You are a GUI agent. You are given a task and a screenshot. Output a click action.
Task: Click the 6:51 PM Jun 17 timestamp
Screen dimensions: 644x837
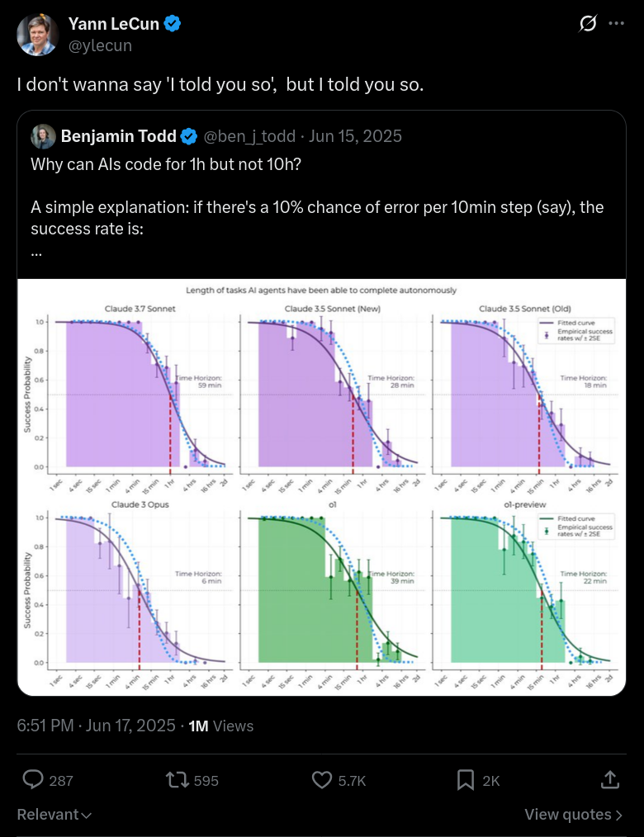(96, 726)
